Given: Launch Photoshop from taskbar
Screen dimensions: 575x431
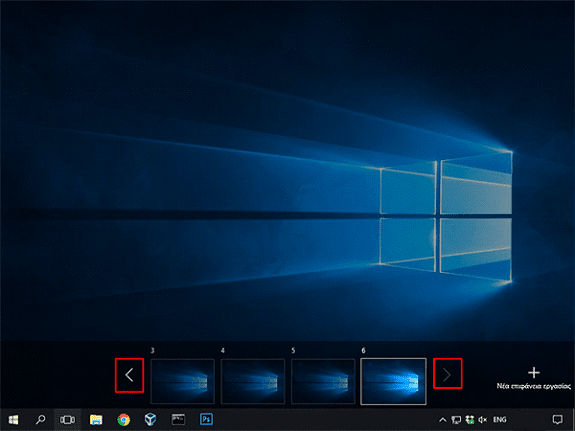Looking at the screenshot, I should coord(206,419).
